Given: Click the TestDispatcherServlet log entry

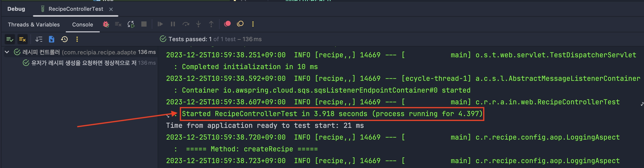Looking at the screenshot, I should [401, 55].
